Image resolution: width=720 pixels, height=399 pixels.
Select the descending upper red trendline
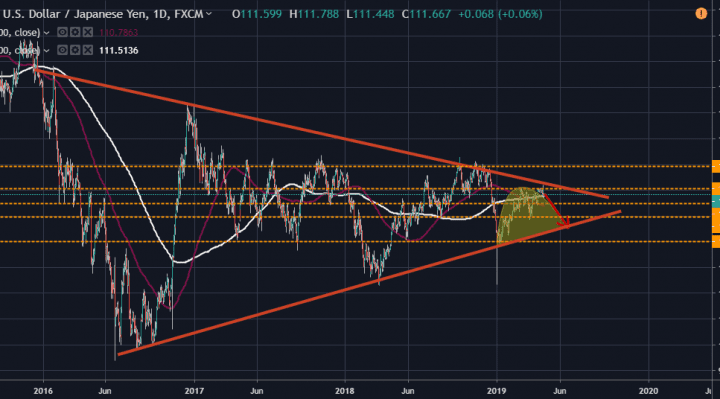[321, 133]
